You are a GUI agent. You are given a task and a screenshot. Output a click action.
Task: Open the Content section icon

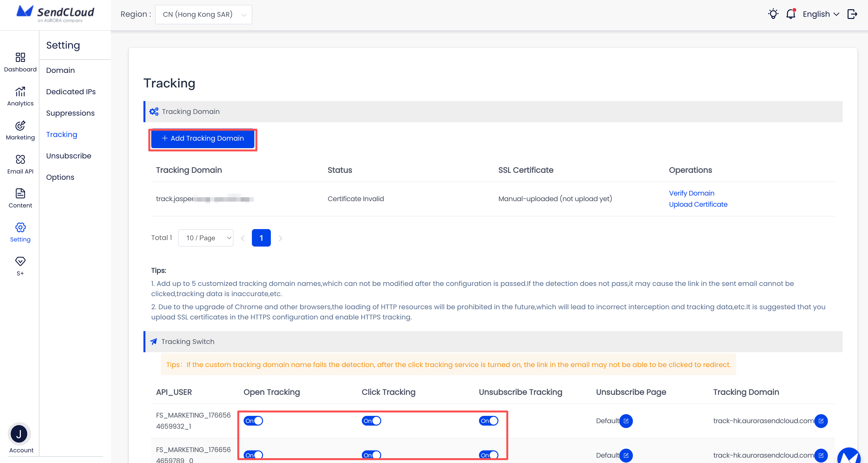(x=20, y=194)
